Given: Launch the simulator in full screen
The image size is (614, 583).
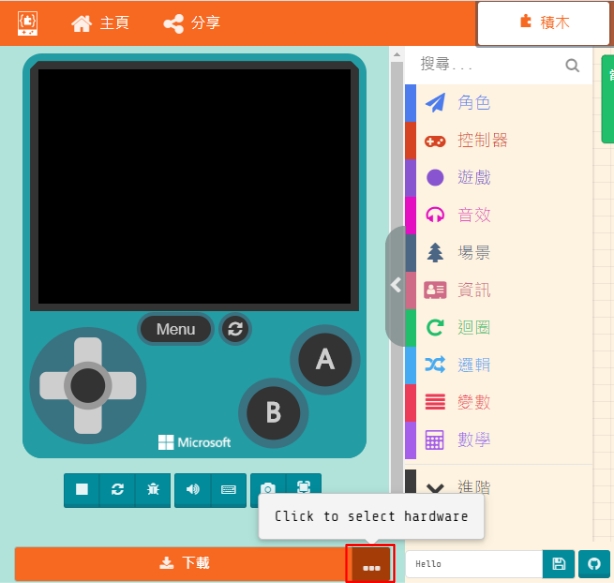Looking at the screenshot, I should coord(303,487).
